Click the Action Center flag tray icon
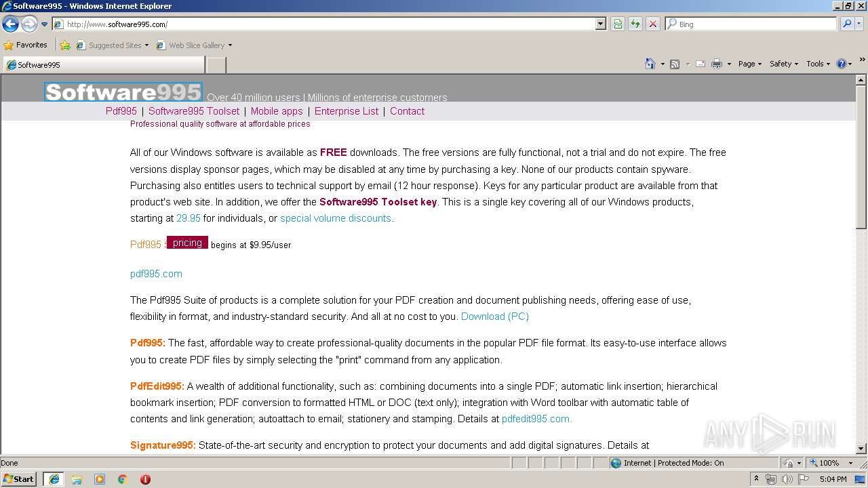868x488 pixels. pyautogui.click(x=804, y=479)
